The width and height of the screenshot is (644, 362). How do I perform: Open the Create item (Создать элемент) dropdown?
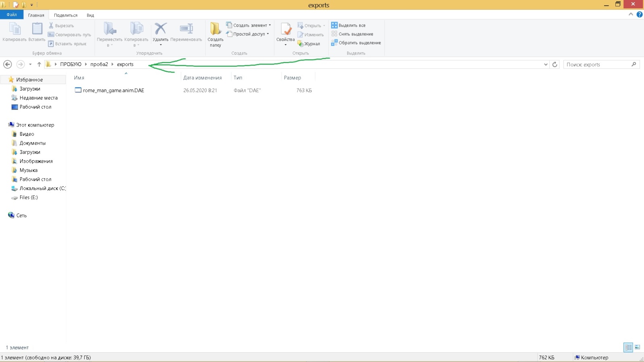[249, 25]
